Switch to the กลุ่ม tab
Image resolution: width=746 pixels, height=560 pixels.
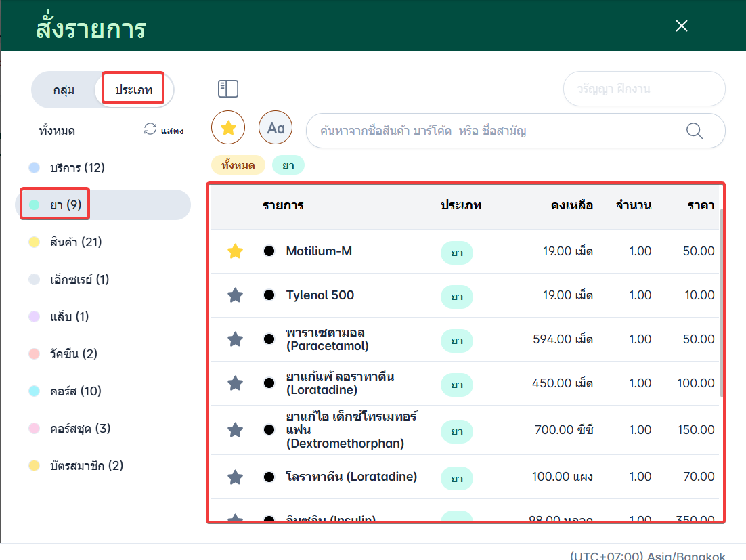[64, 90]
